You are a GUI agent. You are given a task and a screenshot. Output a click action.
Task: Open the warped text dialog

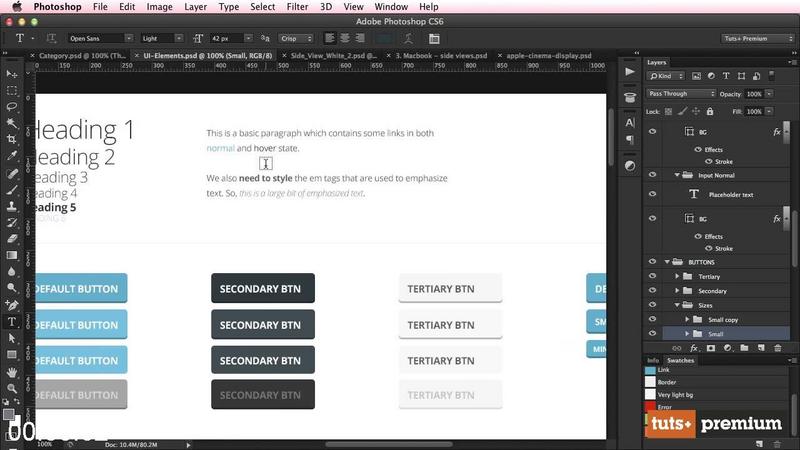pyautogui.click(x=408, y=38)
